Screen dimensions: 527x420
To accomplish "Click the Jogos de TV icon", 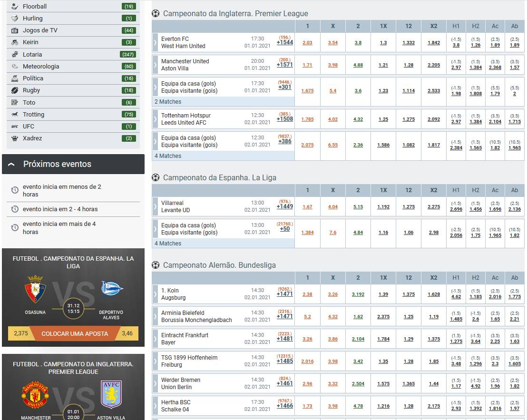I will coord(14,30).
